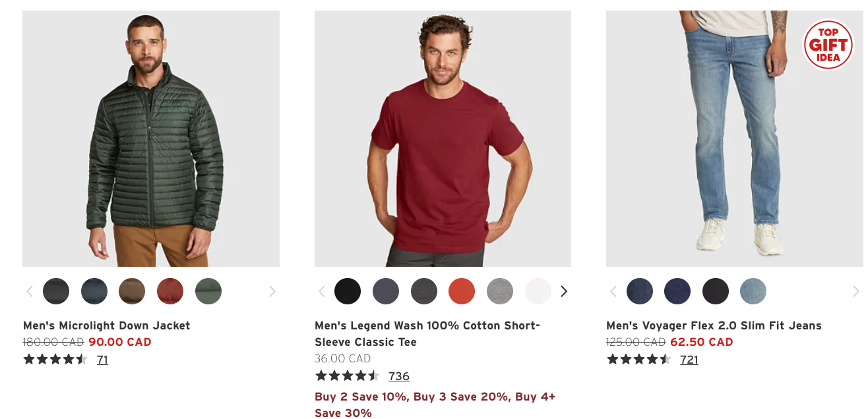Show next colors for the down jacket
Image resolution: width=868 pixels, height=419 pixels.
[x=272, y=291]
